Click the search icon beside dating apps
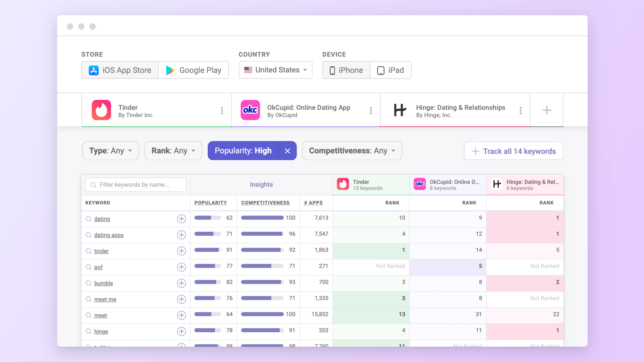Viewport: 644px width, 362px height. point(89,235)
